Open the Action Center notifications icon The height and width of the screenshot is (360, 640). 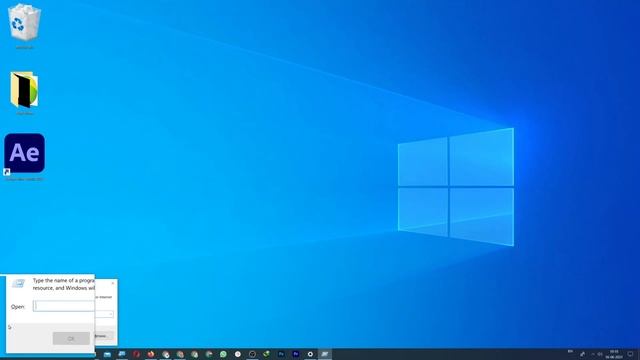pyautogui.click(x=631, y=354)
